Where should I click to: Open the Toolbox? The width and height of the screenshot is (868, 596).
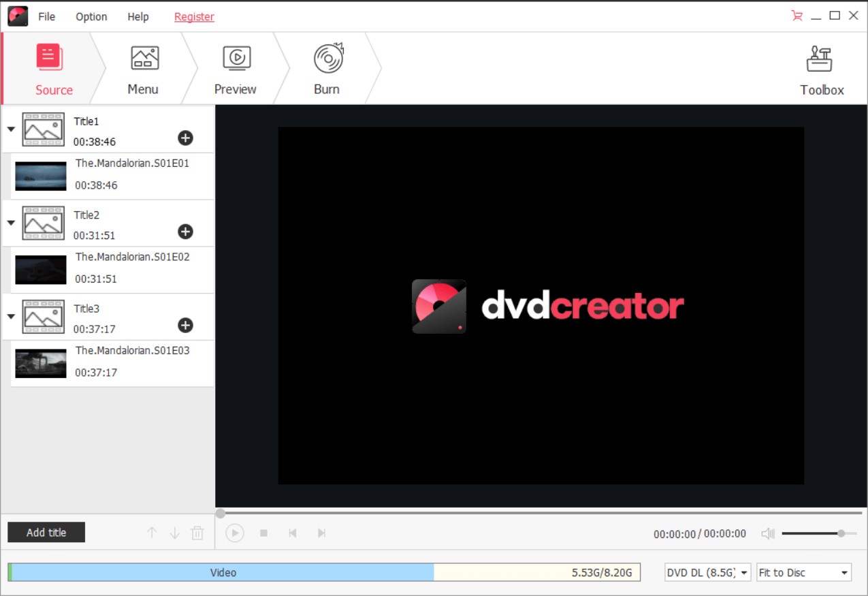(822, 70)
